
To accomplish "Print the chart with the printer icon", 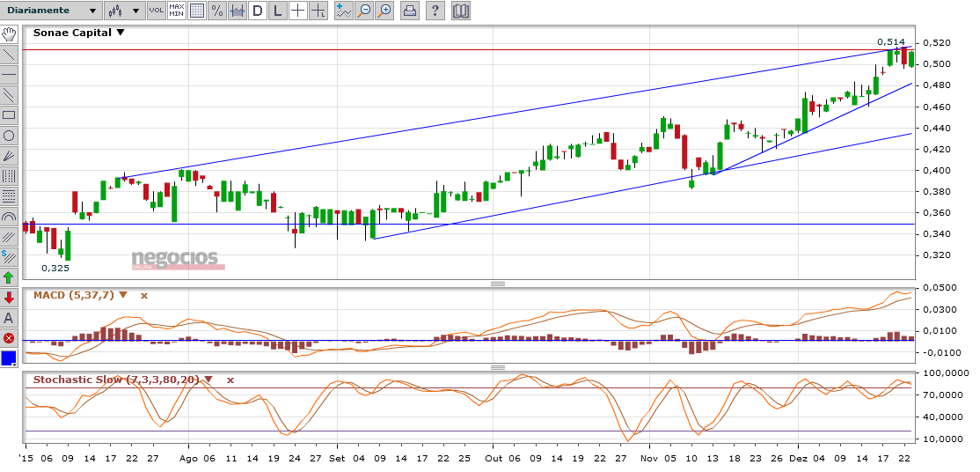I will click(410, 11).
